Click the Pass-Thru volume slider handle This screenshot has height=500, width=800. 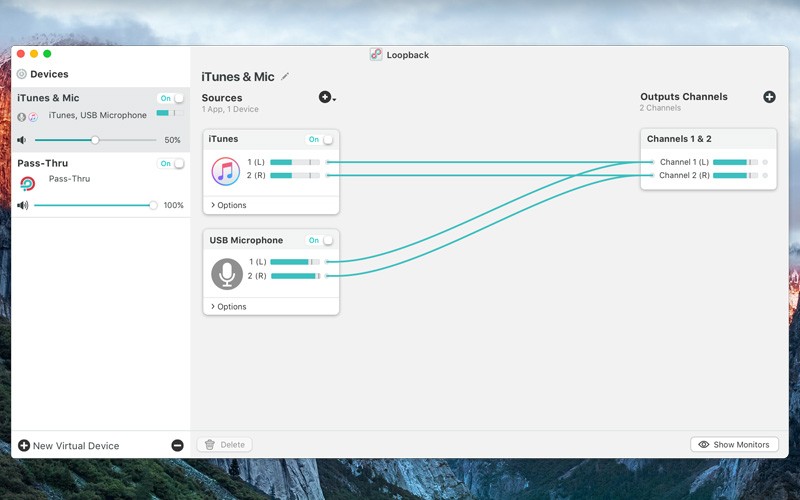(x=153, y=205)
